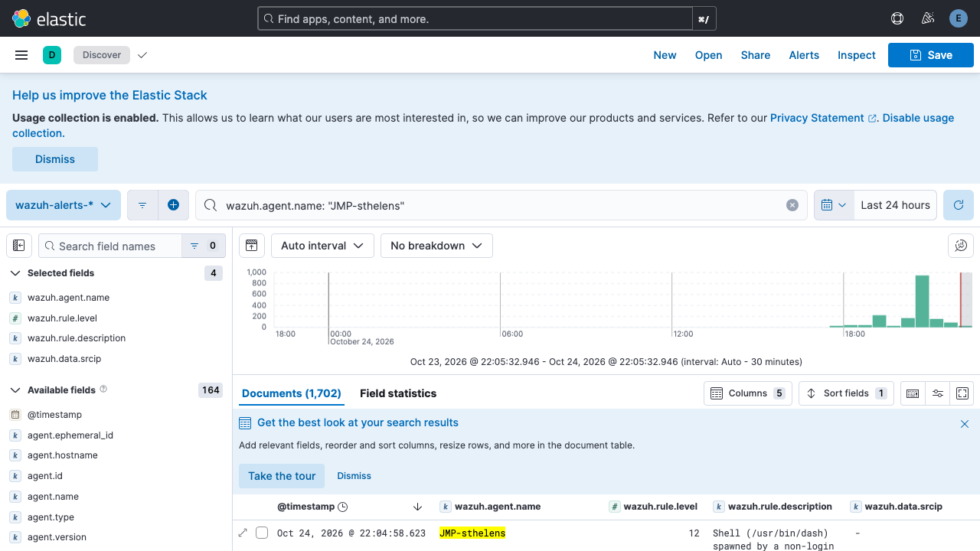Click the Take the tour button
980x551 pixels.
tap(282, 476)
